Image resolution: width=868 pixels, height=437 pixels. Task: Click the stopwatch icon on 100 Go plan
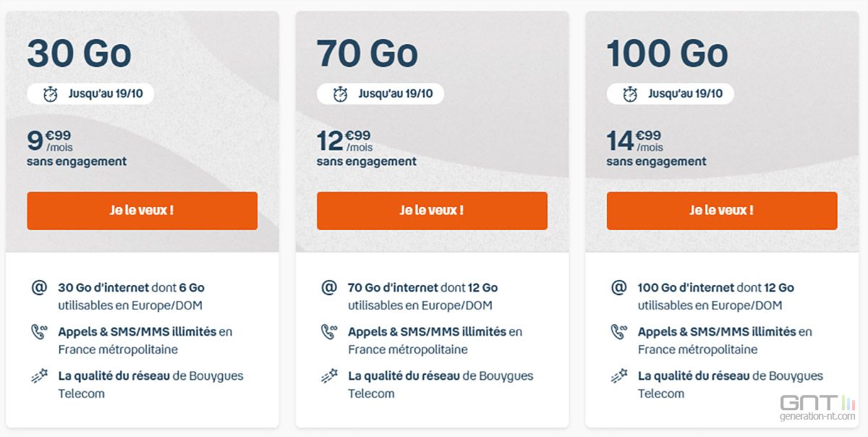pos(631,94)
